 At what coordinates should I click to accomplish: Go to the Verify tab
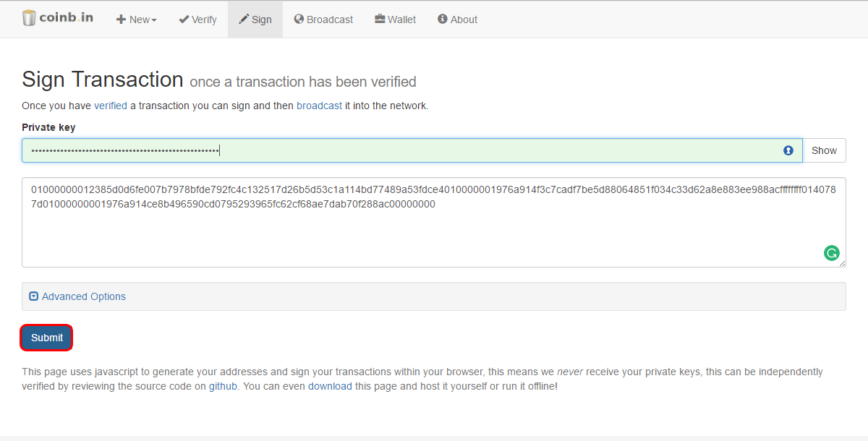click(x=197, y=20)
